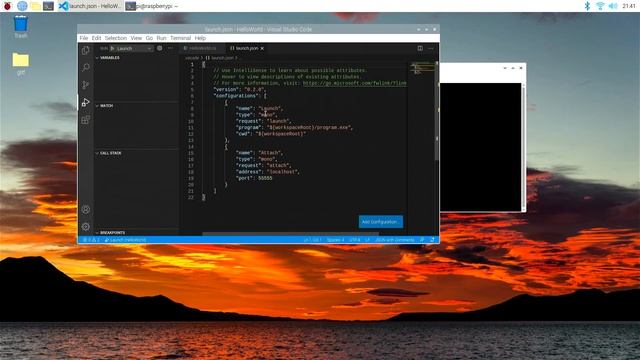Click the Spaces: 4 indentation status item
The image size is (640, 360).
point(336,240)
